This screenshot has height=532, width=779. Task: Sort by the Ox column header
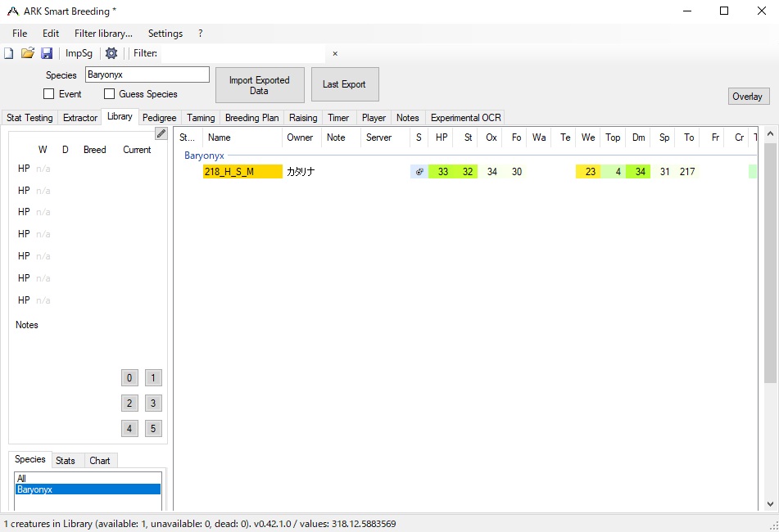point(491,138)
